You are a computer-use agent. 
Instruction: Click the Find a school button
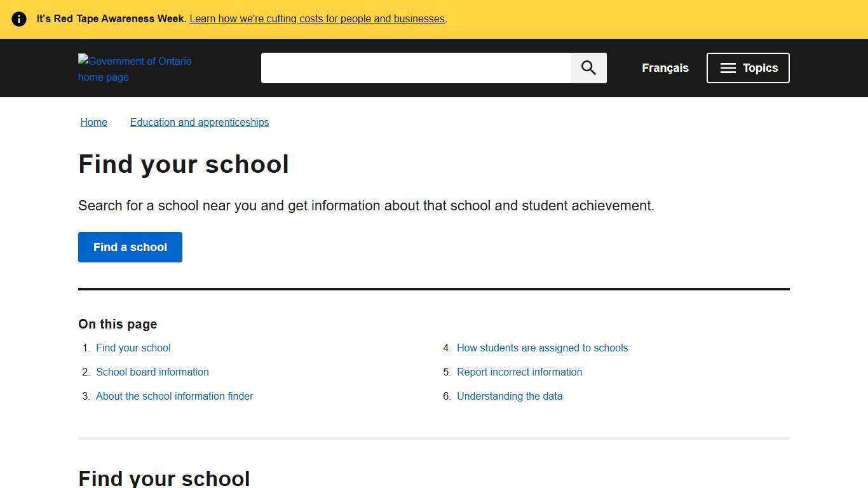point(130,247)
